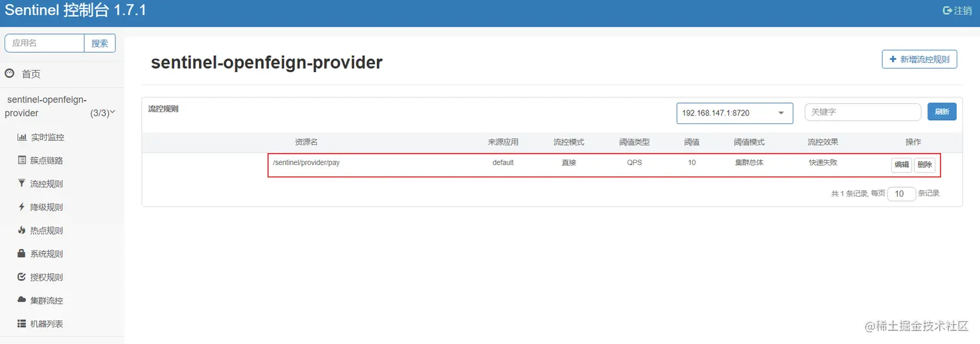Screen dimensions: 980x344
Task: Click the blue 刷新 refresh button
Action: click(x=942, y=112)
